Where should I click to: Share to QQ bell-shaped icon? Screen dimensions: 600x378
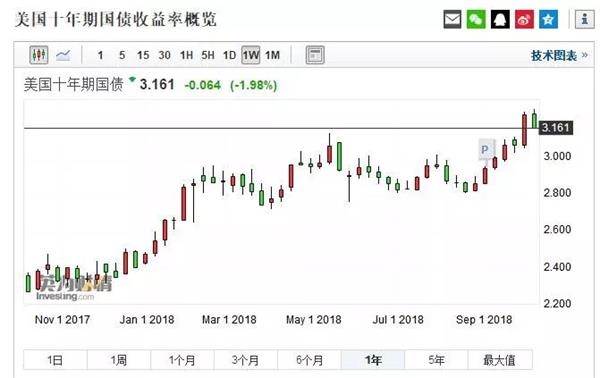pyautogui.click(x=500, y=19)
